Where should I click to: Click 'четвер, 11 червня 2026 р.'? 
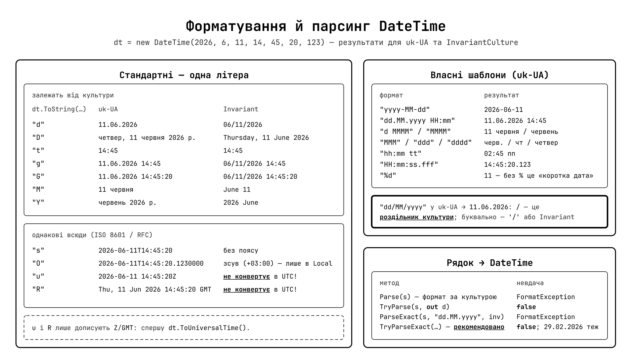coord(147,138)
